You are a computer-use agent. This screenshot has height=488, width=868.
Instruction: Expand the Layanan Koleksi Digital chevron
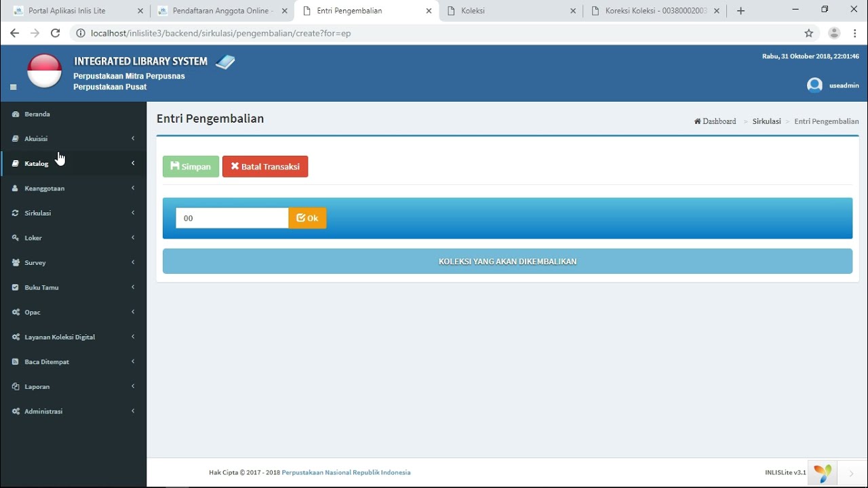133,337
